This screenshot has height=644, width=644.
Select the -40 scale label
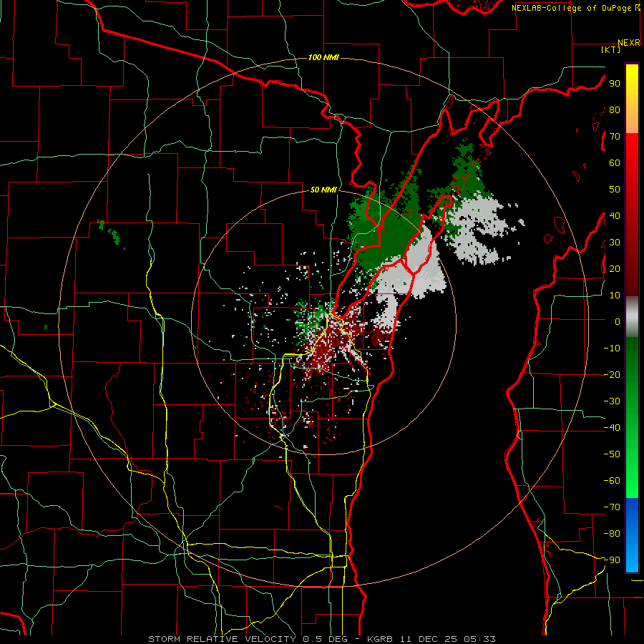(612, 428)
